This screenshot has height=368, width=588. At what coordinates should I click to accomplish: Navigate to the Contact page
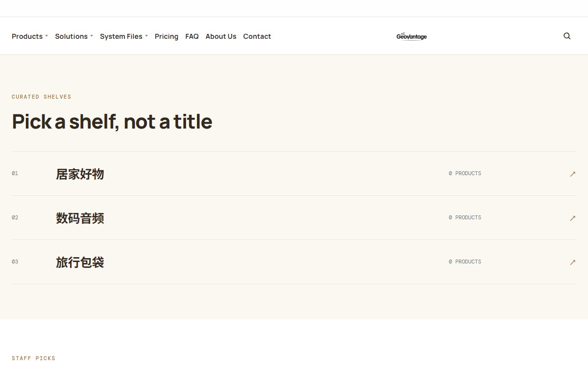click(257, 36)
